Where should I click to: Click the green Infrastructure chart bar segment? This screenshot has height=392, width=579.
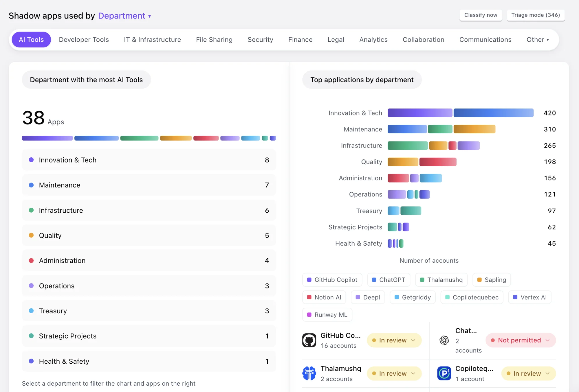coord(408,146)
